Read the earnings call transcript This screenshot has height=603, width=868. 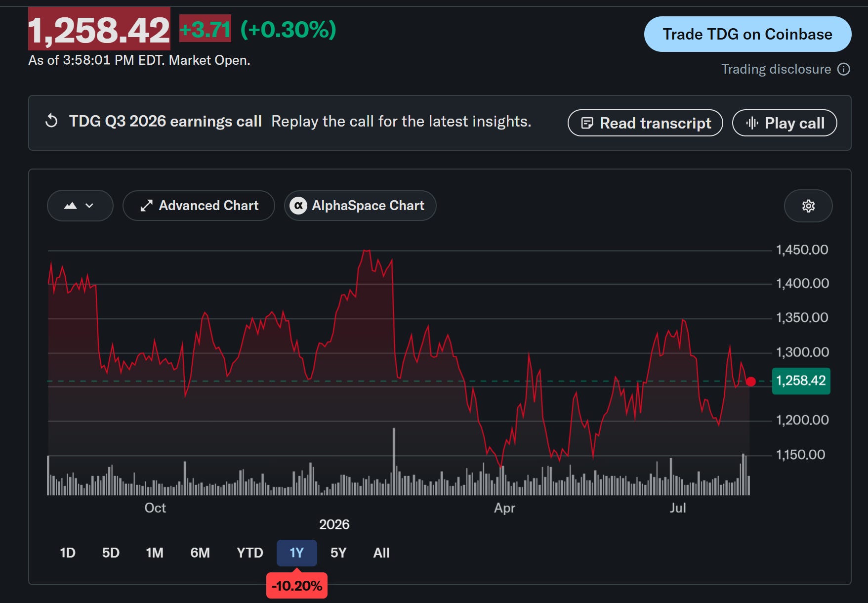[x=645, y=123]
